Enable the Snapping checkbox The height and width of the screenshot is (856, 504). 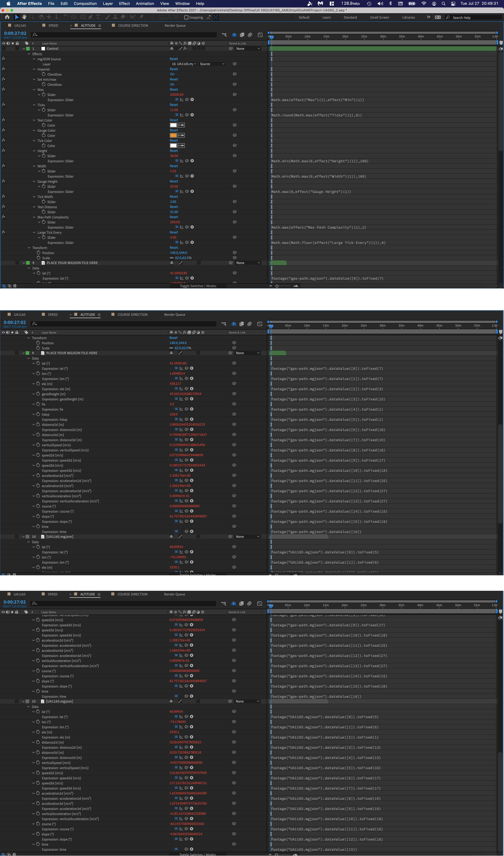tap(186, 17)
